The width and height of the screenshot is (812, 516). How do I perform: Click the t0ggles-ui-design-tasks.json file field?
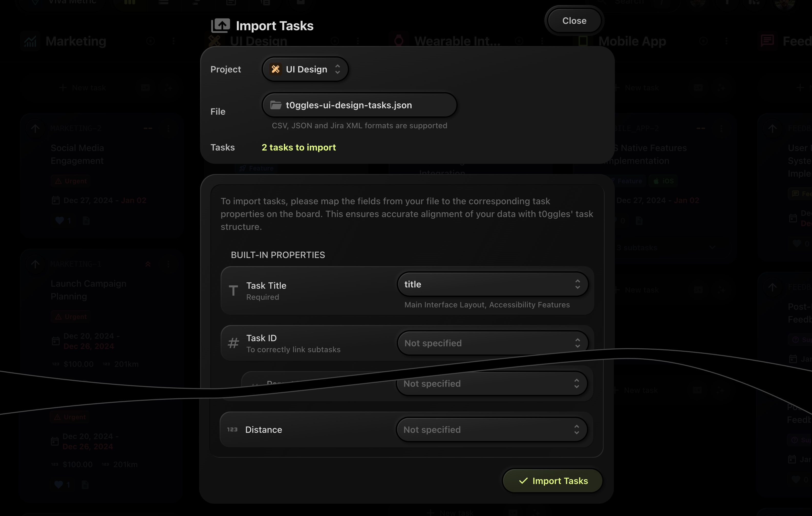(359, 105)
